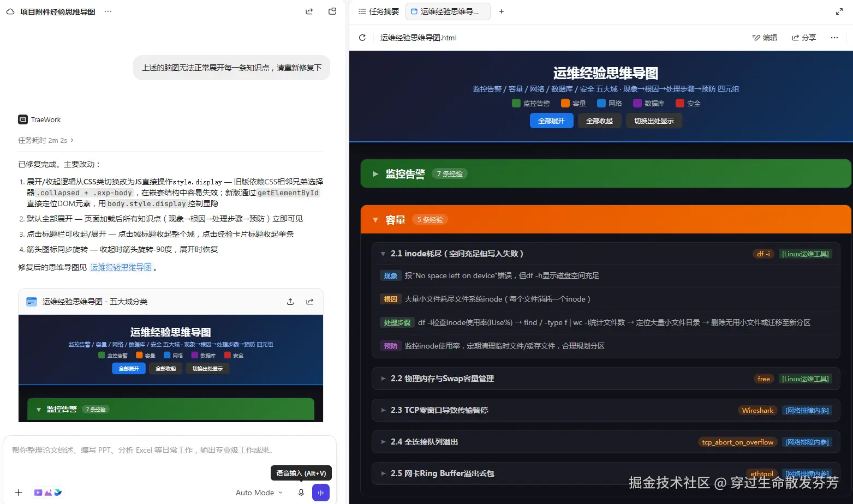Click the 全部收起 button
The width and height of the screenshot is (853, 504).
click(599, 121)
